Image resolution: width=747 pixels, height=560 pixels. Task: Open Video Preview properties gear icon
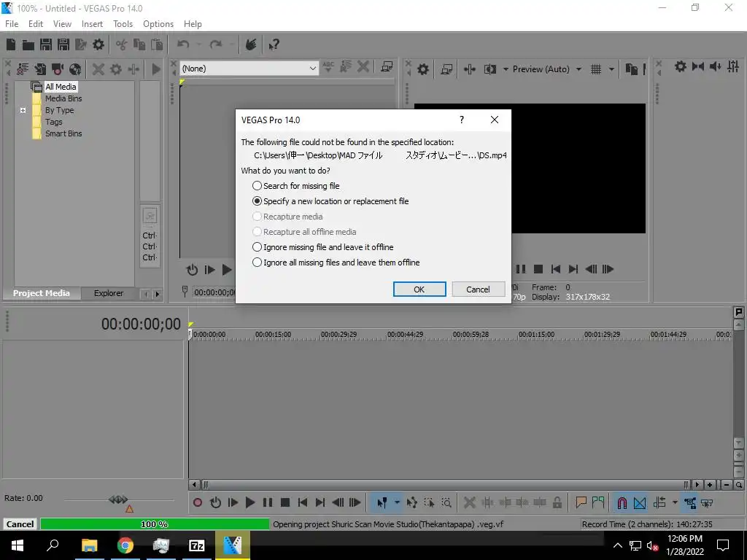pos(423,69)
